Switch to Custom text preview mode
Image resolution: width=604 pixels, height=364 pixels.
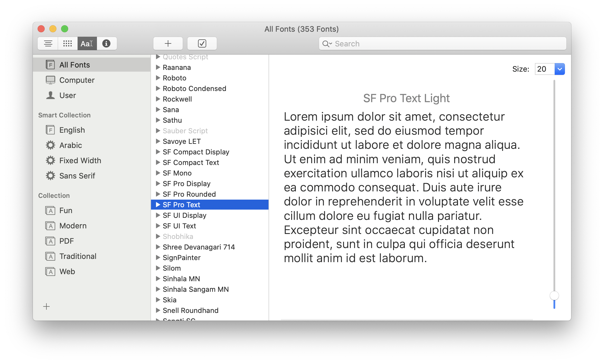pos(87,44)
